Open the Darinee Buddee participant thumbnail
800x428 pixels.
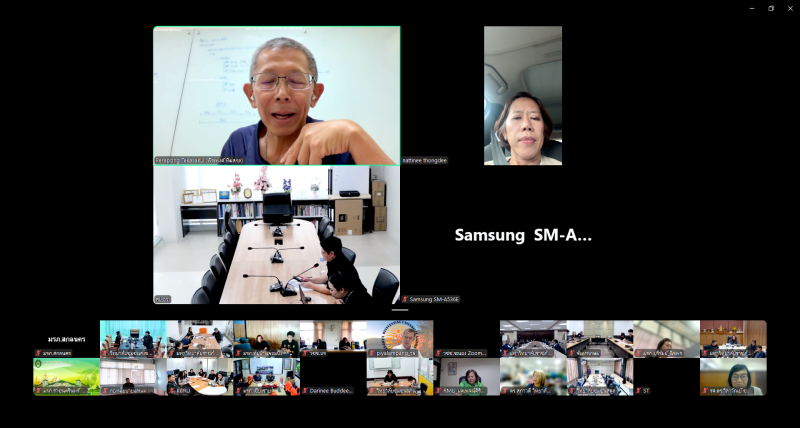click(332, 376)
